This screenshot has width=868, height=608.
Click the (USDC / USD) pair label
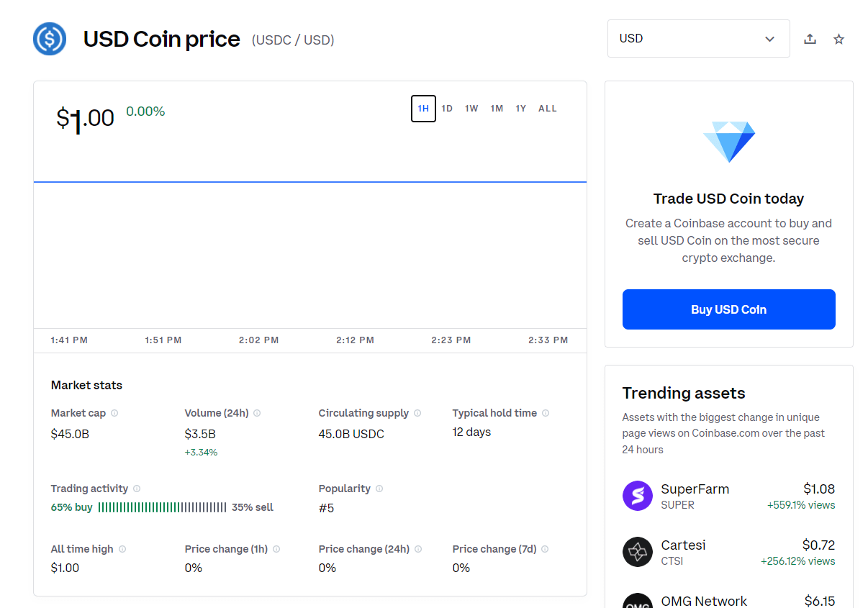[x=293, y=40]
